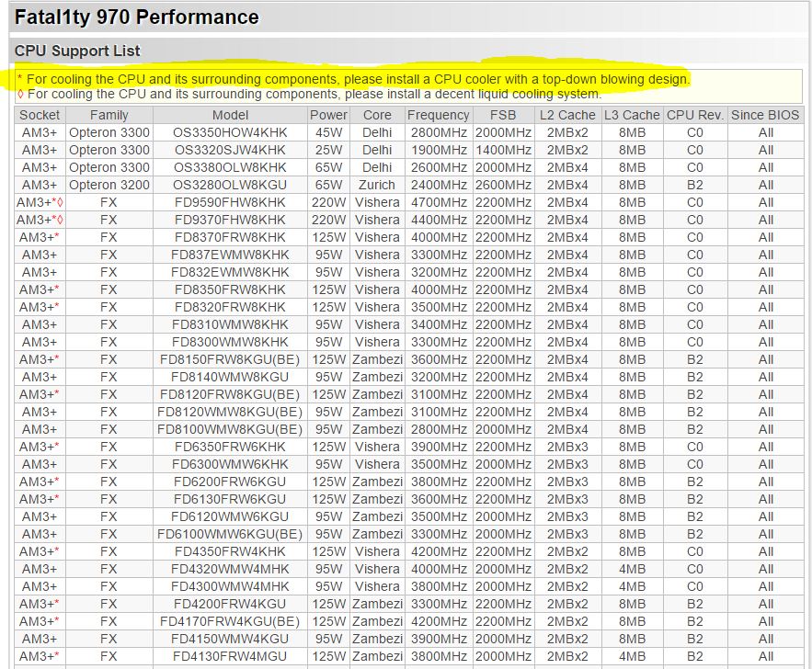Screen dimensions: 812x669
Task: Click the 25W power cell
Action: click(328, 150)
